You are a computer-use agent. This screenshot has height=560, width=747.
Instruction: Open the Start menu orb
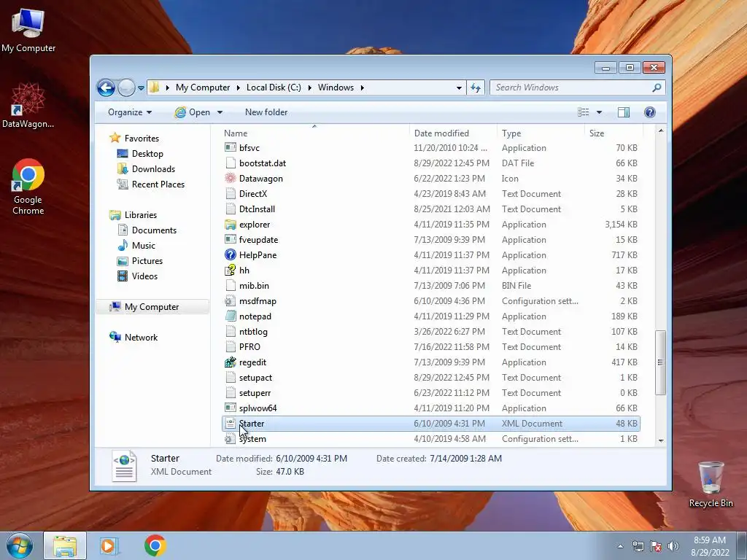coord(20,545)
